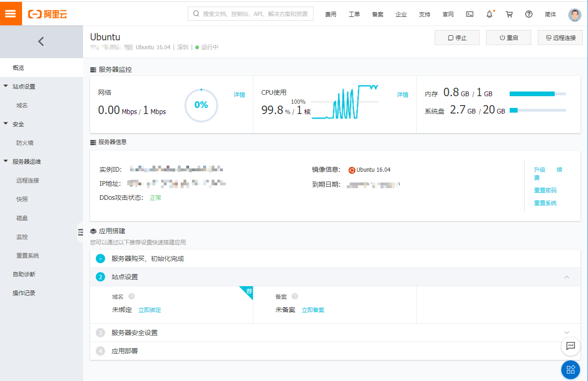Collapse the 站点设置 sidebar group

(6, 86)
